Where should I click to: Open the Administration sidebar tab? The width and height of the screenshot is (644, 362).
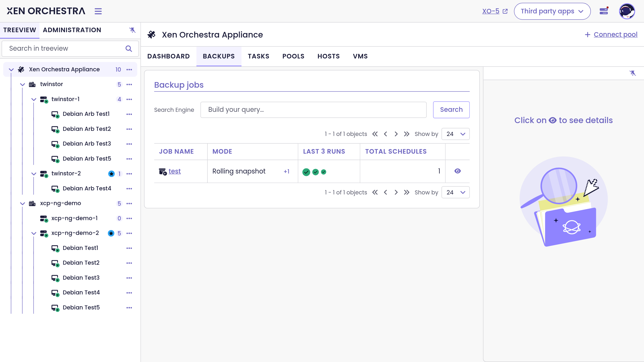[x=72, y=30]
